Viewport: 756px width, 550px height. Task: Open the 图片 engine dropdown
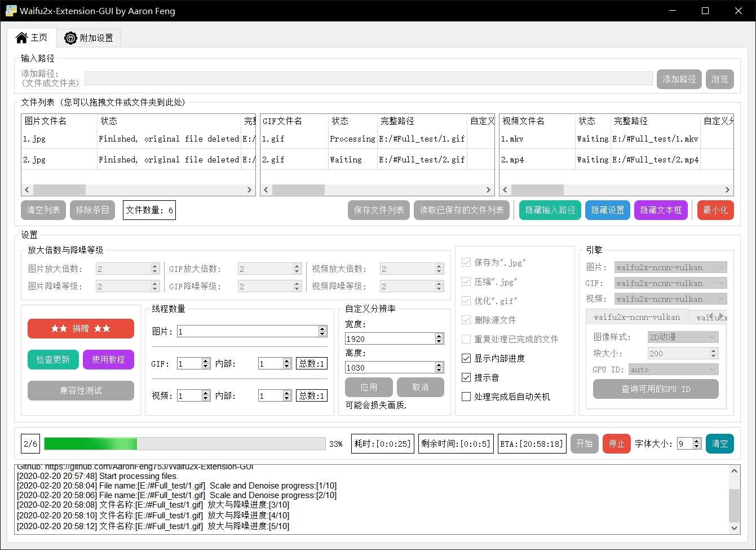(671, 267)
